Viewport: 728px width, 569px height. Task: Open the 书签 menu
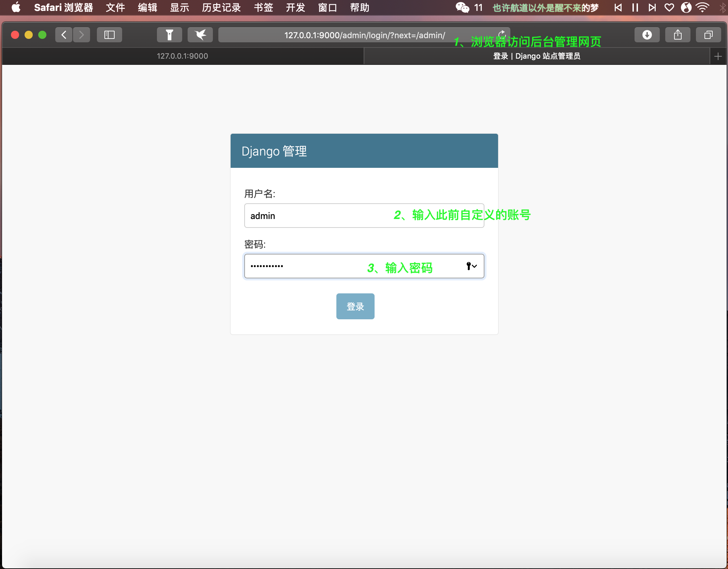[263, 8]
